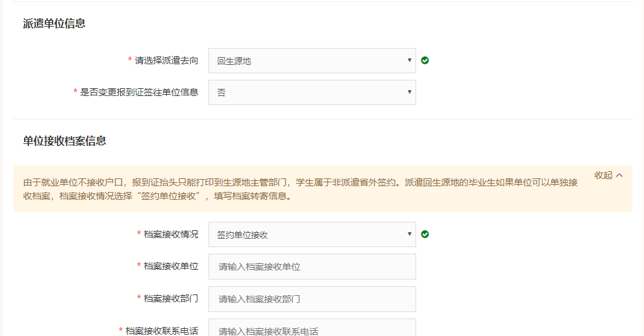This screenshot has height=336, width=644.
Task: Click the 单位接收档案信息 section heading
Action: coord(64,141)
